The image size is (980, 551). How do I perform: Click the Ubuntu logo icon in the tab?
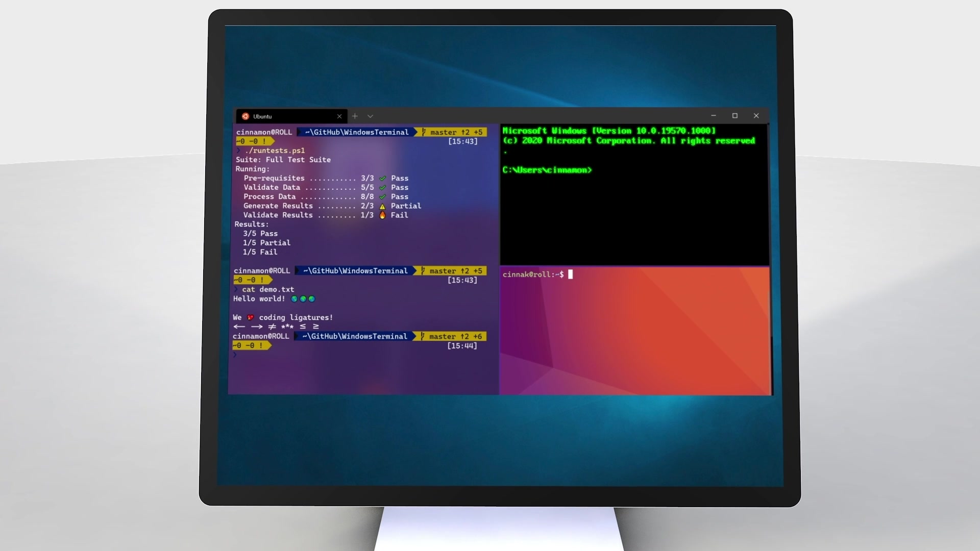[x=246, y=116]
